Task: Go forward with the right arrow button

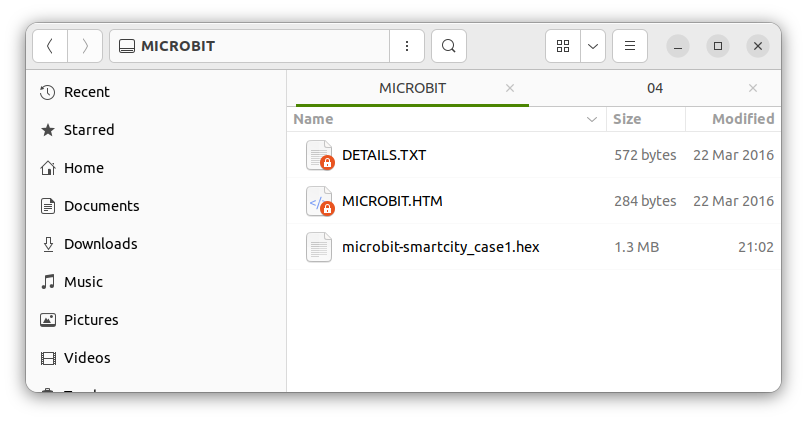Action: click(85, 46)
